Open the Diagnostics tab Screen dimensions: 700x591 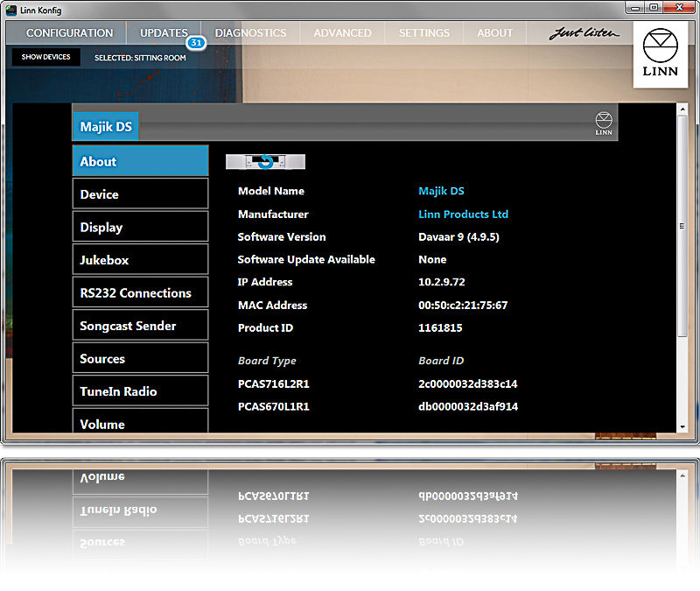coord(250,33)
